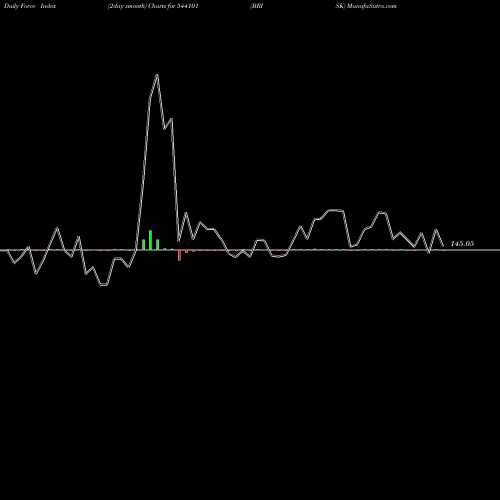Click the 'Daily Force Index' title text
This screenshot has height=500, width=500.
(x=30, y=6)
